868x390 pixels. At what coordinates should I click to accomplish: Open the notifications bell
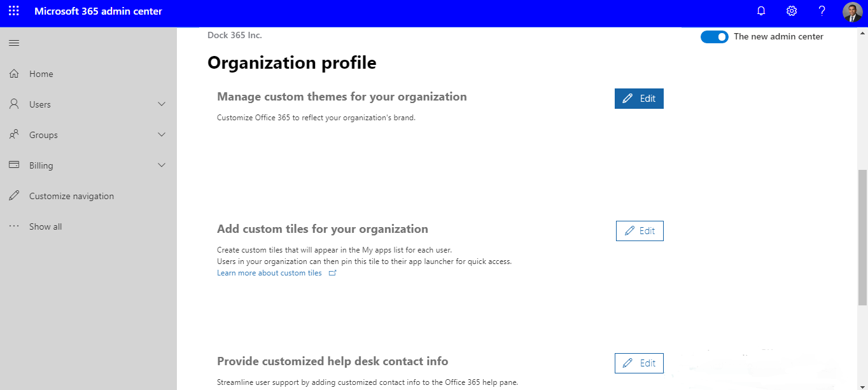(x=760, y=11)
